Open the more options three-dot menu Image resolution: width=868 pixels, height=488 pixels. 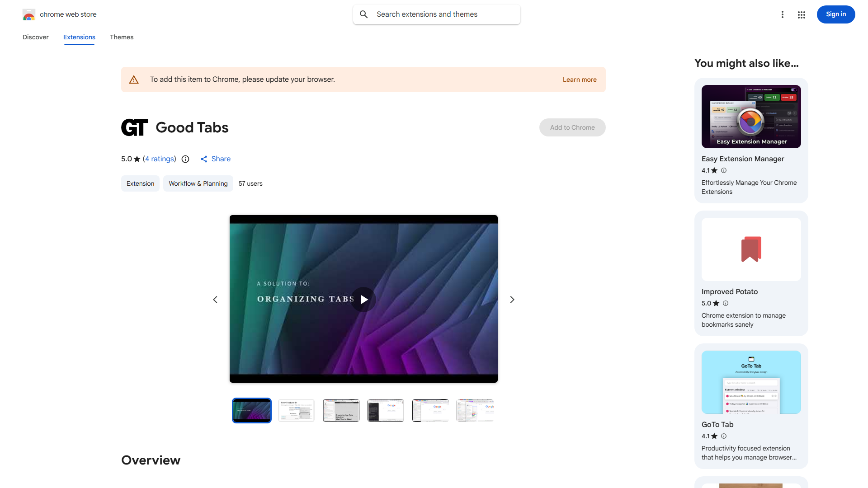783,14
